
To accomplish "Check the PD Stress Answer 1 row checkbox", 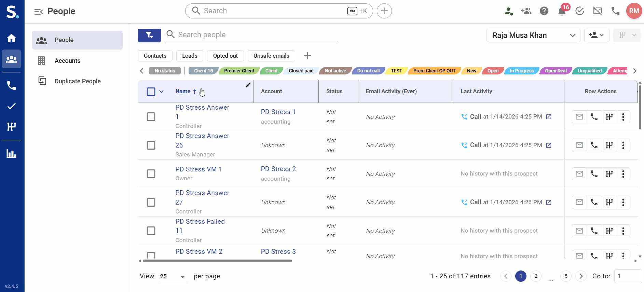I will coord(151,117).
